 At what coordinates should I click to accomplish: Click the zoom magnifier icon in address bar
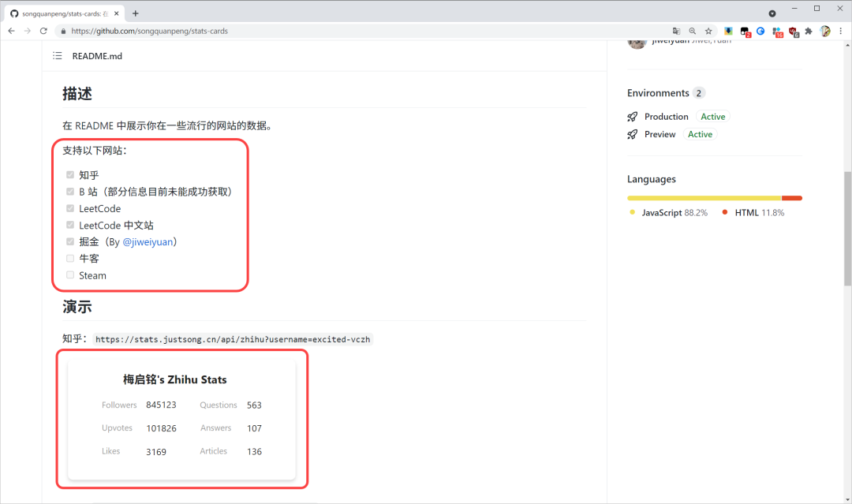tap(693, 31)
